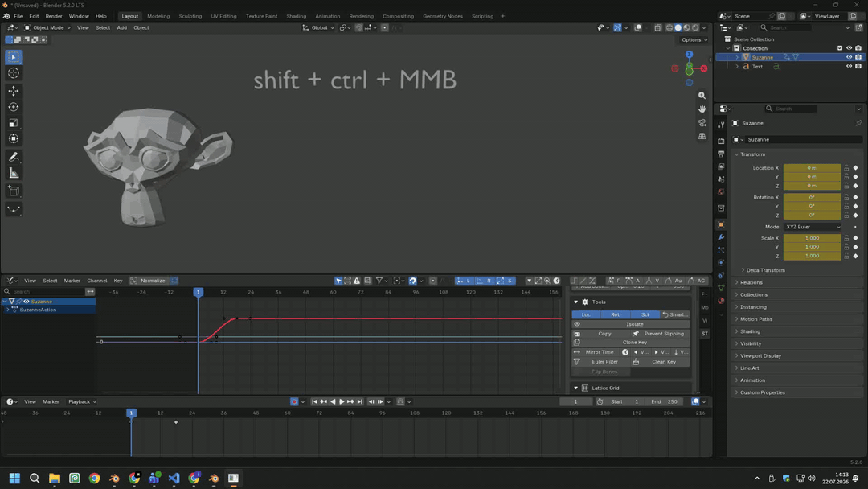Viewport: 868px width, 489px height.
Task: Toggle the Location X lock icon
Action: [x=846, y=168]
